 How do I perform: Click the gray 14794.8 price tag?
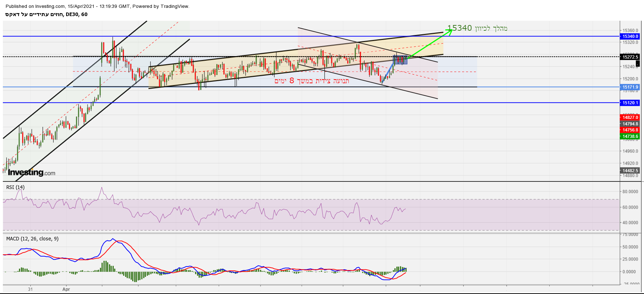pyautogui.click(x=630, y=124)
